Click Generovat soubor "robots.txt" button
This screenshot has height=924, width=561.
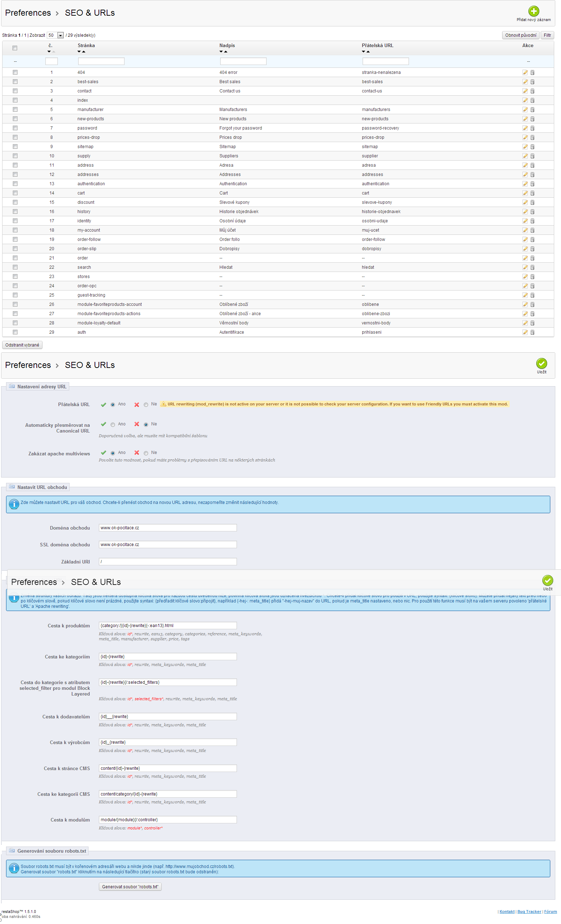(x=130, y=887)
